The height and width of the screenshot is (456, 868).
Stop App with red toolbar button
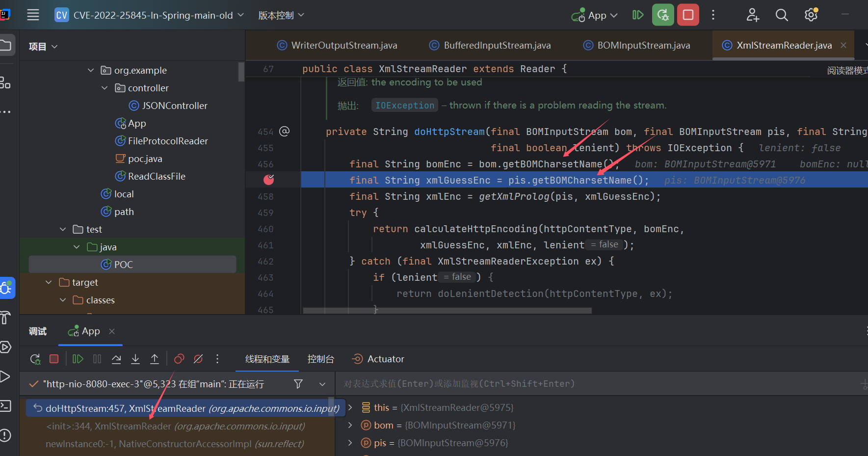[x=688, y=15]
